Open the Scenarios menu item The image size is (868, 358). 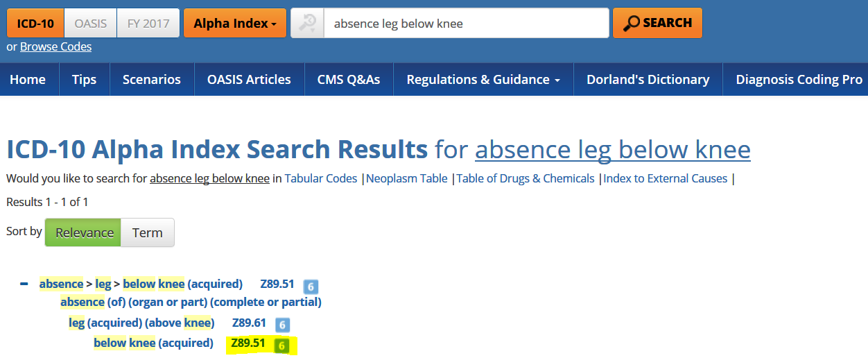[x=151, y=80]
